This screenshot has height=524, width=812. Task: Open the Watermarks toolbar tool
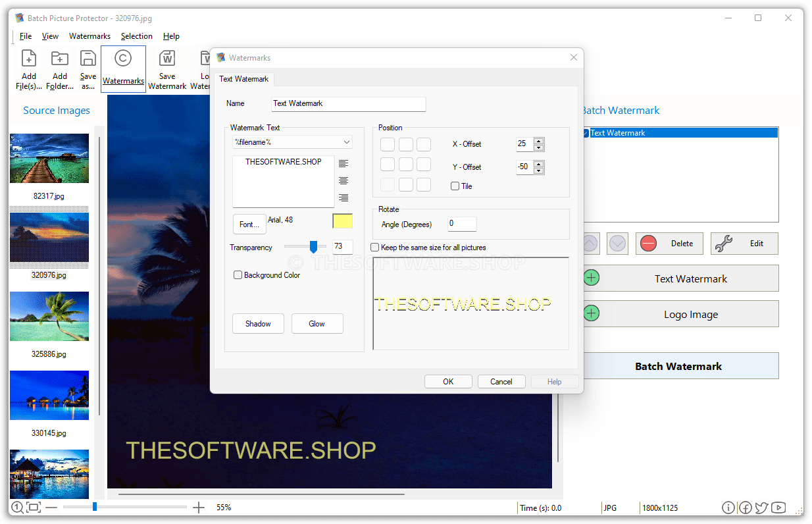[123, 69]
